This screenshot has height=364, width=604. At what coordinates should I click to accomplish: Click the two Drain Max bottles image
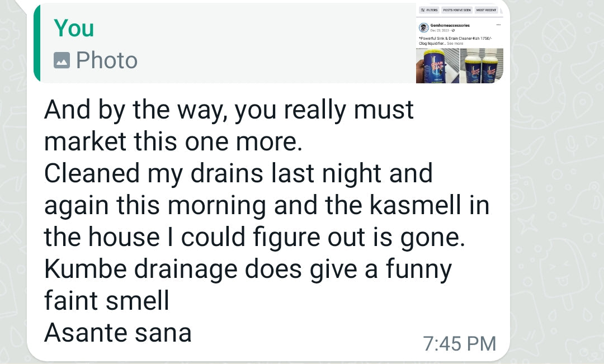pos(482,65)
